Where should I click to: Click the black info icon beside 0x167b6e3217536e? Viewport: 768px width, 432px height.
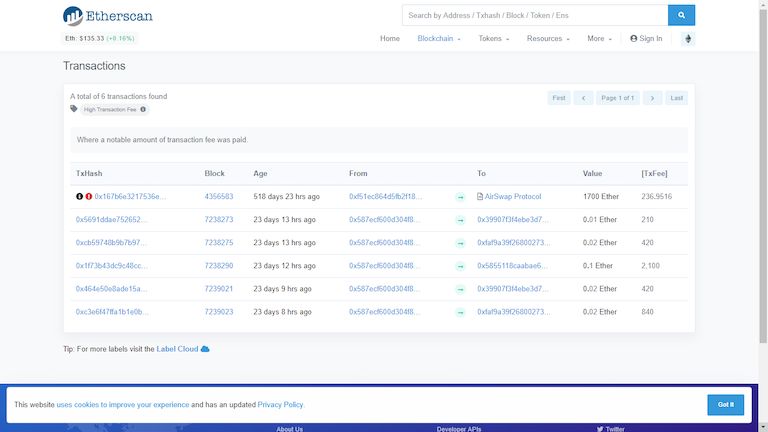click(x=79, y=196)
